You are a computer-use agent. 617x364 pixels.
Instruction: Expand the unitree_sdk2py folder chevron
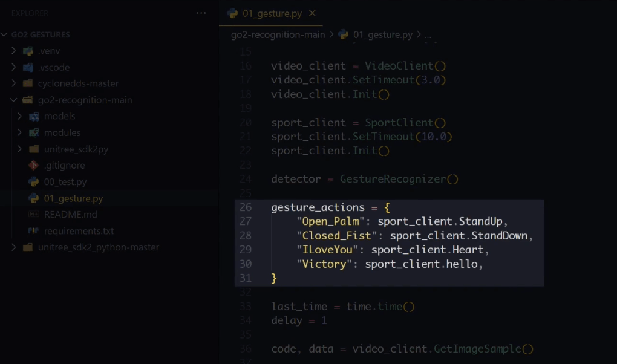(20, 149)
